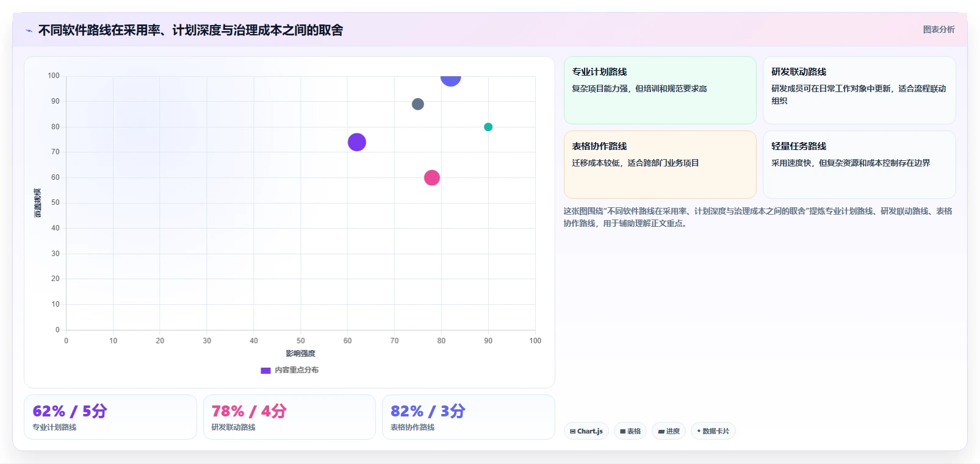Open the 研发联动路线 card on right
Image resolution: width=980 pixels, height=464 pixels.
click(859, 90)
